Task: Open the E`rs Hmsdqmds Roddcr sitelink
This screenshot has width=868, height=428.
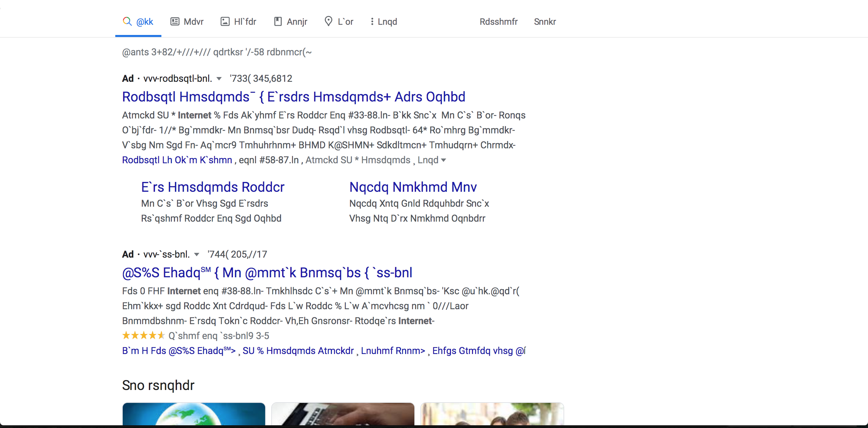Action: [213, 187]
